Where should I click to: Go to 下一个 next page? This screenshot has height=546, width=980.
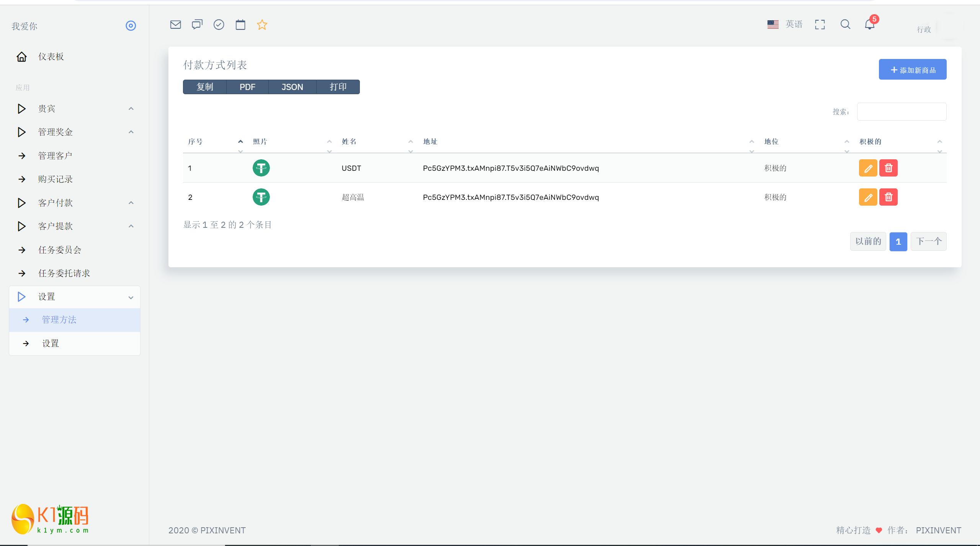coord(929,242)
